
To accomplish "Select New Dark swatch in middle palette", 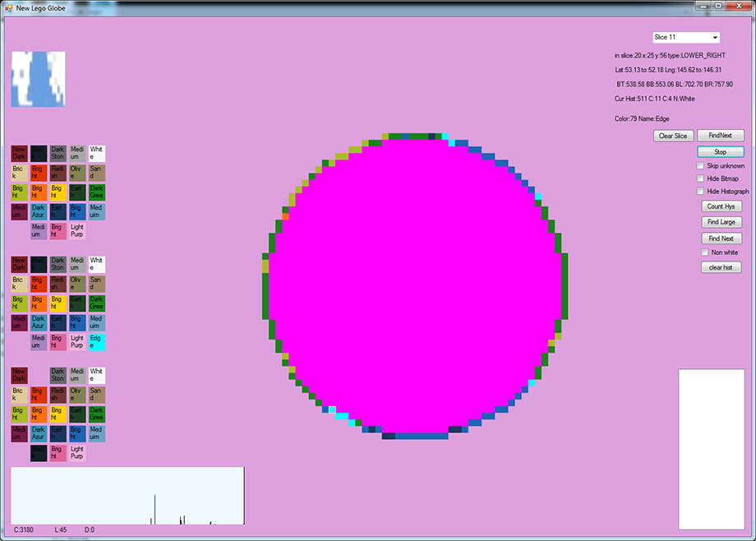I will click(19, 265).
